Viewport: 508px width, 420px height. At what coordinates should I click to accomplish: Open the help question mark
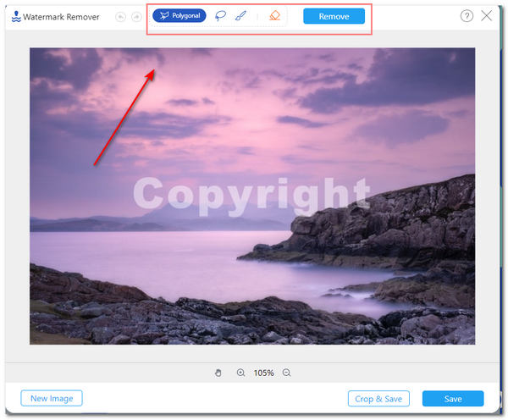coord(467,15)
